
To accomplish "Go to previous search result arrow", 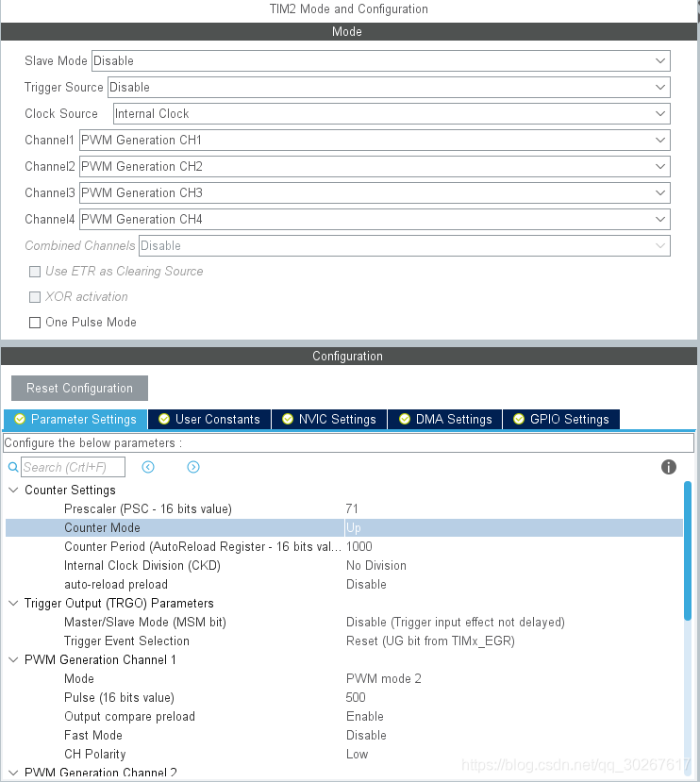I will tap(148, 467).
